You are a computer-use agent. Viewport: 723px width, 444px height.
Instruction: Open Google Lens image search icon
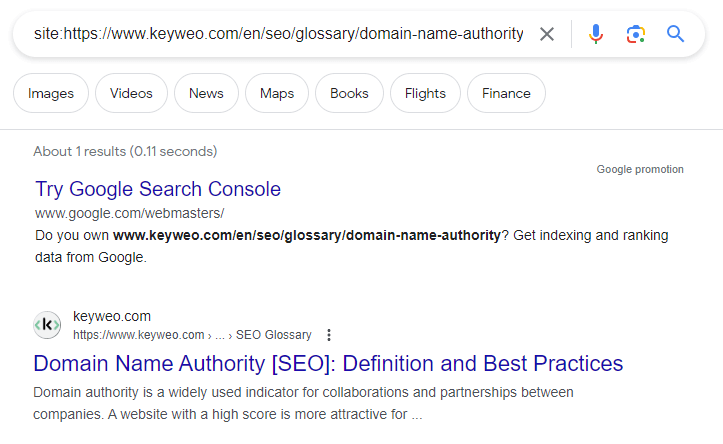635,34
